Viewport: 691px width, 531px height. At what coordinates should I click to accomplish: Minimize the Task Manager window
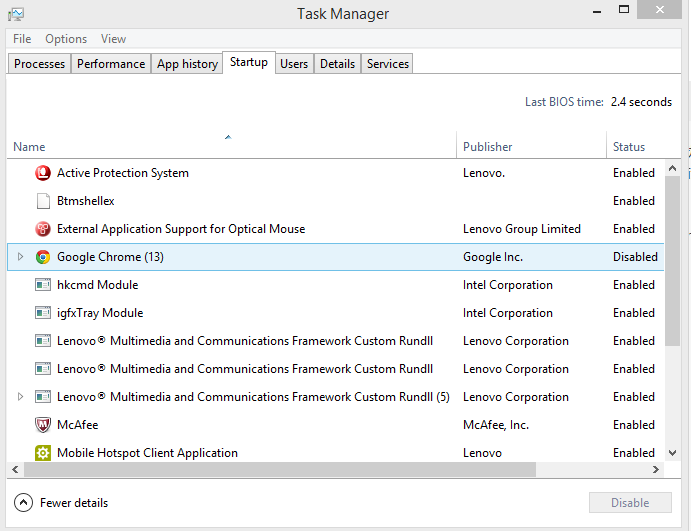pyautogui.click(x=597, y=10)
